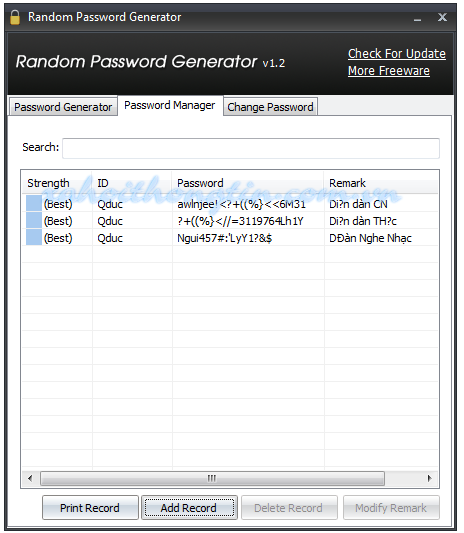This screenshot has height=533, width=464.
Task: Click the horizontal scrollbar thumb
Action: (x=212, y=478)
